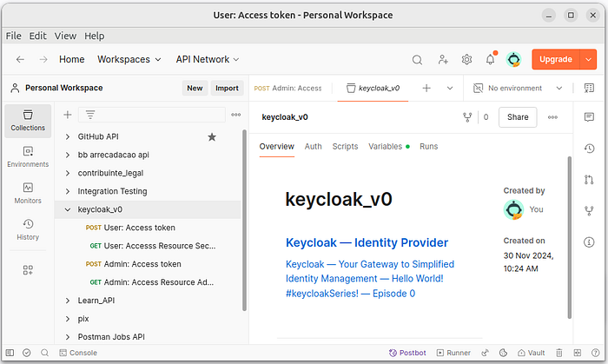Go forward with right arrow
Image resolution: width=608 pixels, height=364 pixels.
click(43, 59)
